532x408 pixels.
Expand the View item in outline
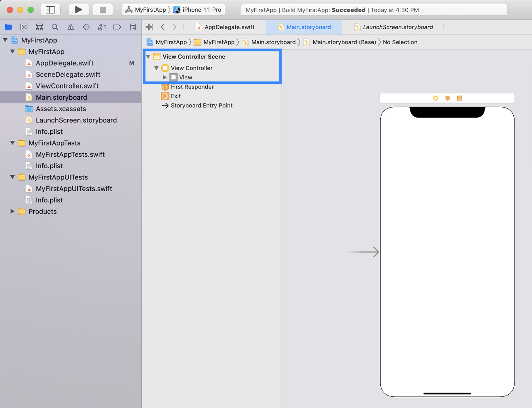165,77
